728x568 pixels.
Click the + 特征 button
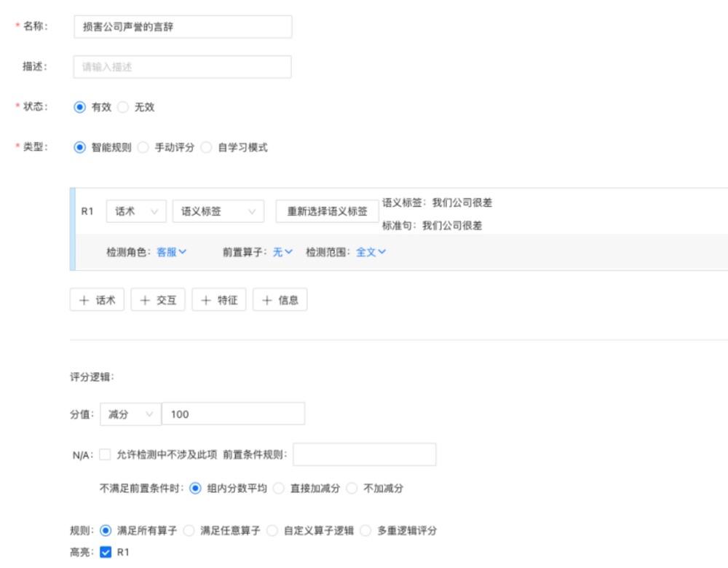(218, 299)
